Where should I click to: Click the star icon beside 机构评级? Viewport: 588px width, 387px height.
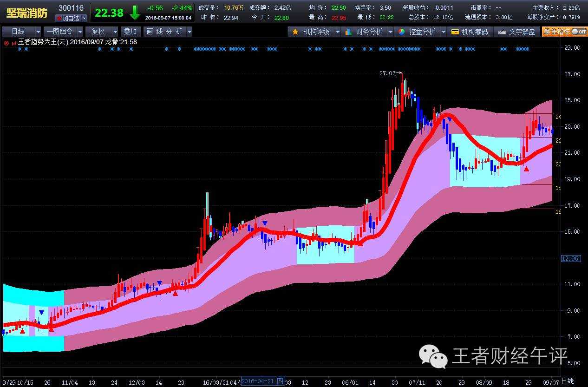295,32
